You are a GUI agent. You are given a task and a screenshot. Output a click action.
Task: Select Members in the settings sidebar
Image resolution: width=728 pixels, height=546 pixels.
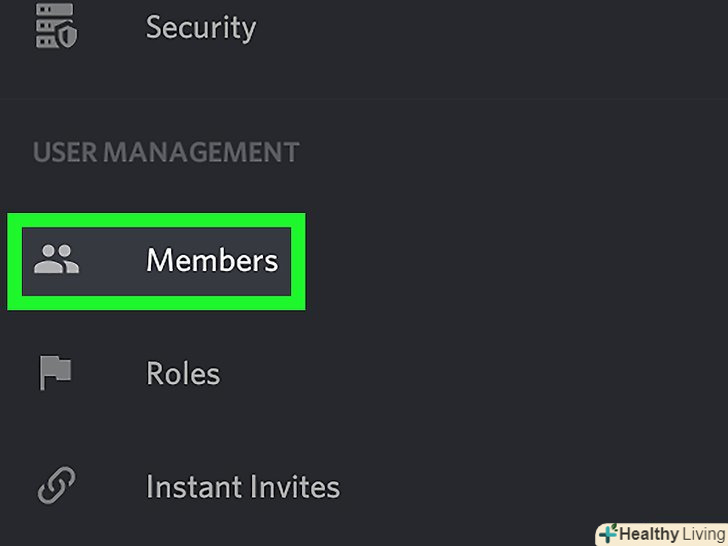tap(211, 261)
